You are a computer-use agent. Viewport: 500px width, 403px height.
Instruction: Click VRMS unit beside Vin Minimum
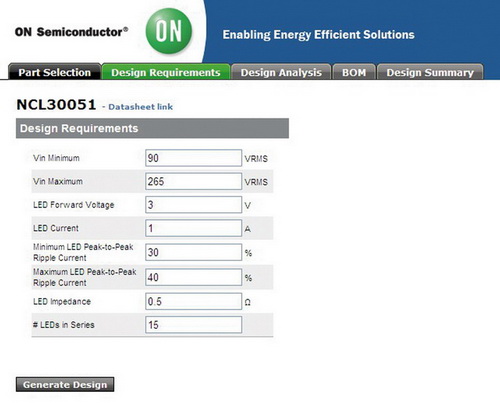[x=256, y=159]
